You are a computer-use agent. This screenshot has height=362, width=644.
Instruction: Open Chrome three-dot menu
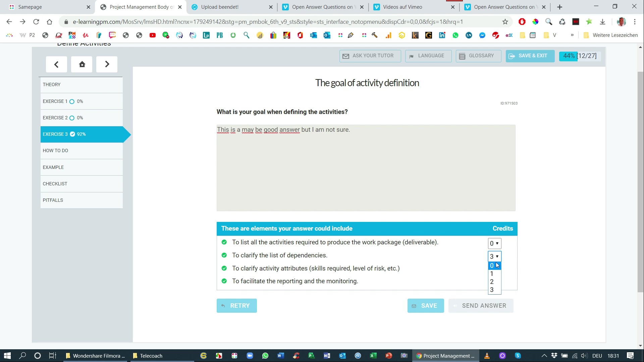pos(635,22)
